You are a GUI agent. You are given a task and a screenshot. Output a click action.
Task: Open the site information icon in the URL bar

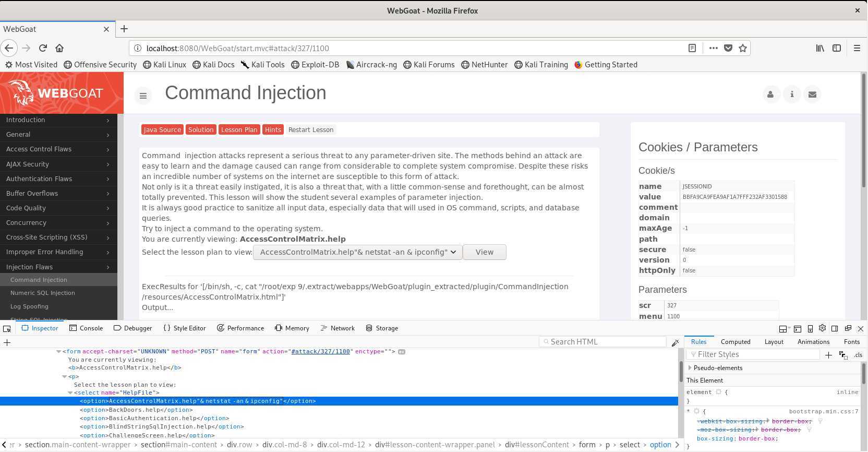138,48
